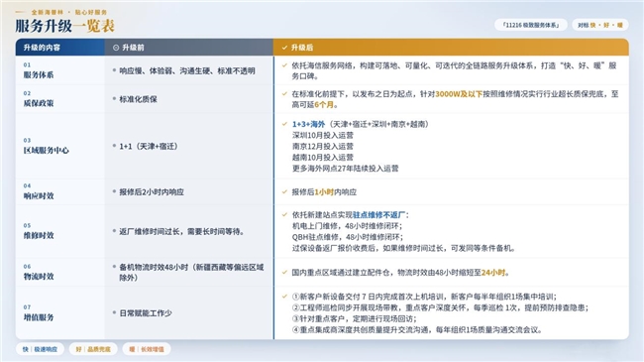Select the 04 响应时效 row label

[x=39, y=191]
